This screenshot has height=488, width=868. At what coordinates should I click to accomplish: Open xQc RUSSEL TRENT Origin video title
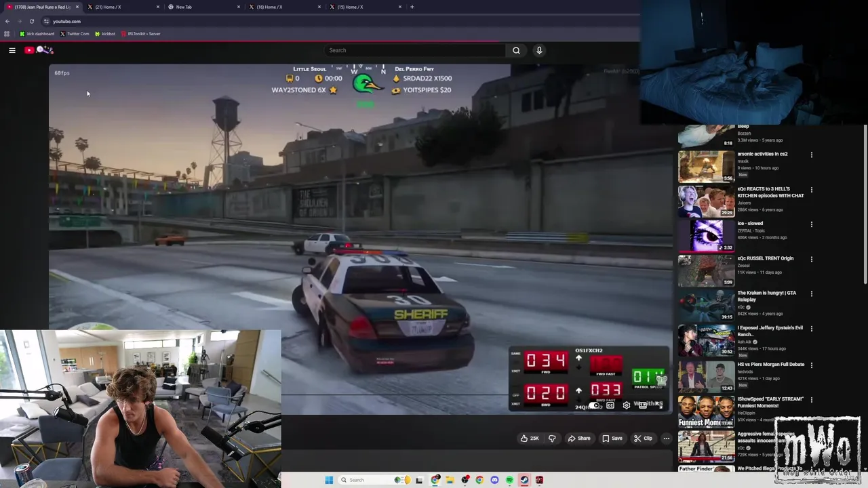coord(765,258)
